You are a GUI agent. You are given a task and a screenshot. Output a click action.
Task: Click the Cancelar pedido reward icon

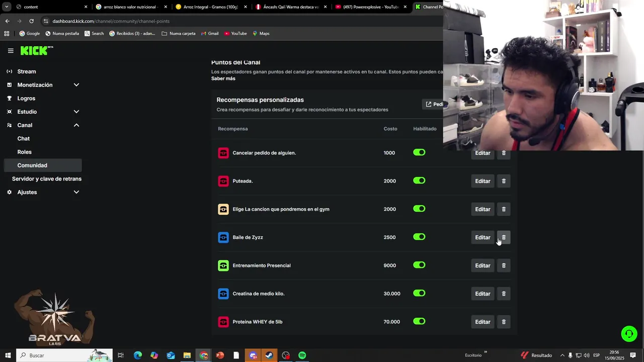click(223, 153)
